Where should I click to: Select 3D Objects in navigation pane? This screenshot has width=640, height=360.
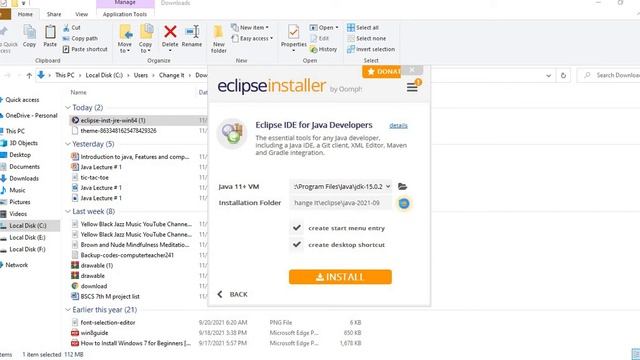tap(24, 143)
